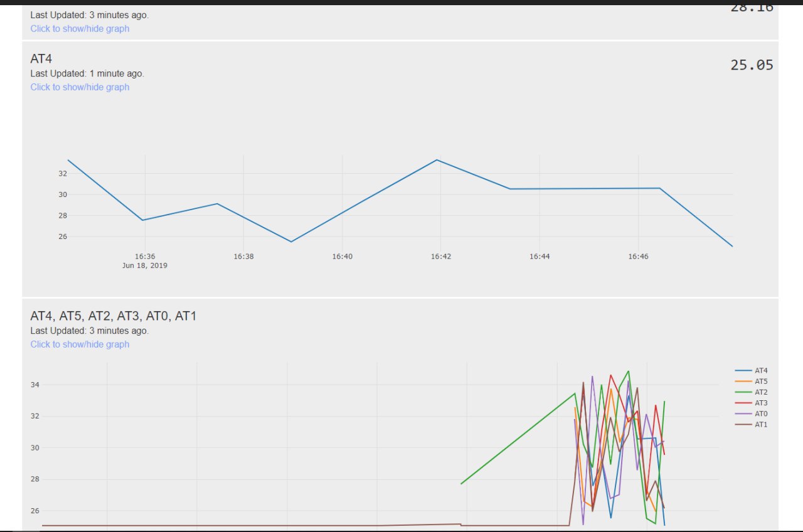The height and width of the screenshot is (532, 803).
Task: Toggle the AT0 purple legend entry
Action: tap(751, 413)
